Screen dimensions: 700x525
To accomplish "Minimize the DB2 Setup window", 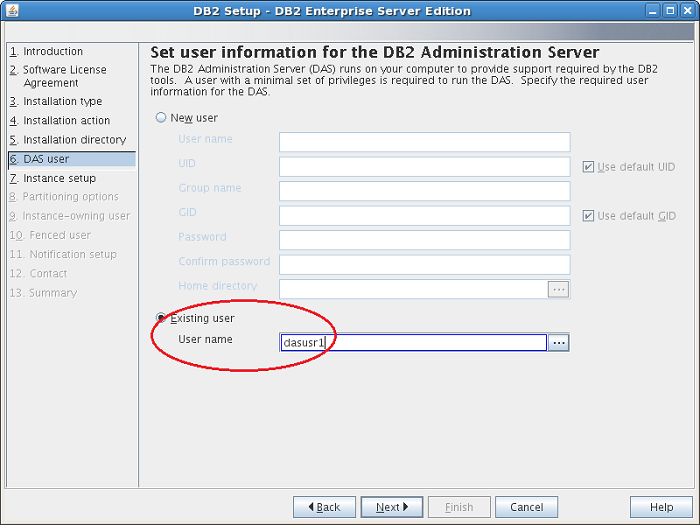I will tap(653, 10).
